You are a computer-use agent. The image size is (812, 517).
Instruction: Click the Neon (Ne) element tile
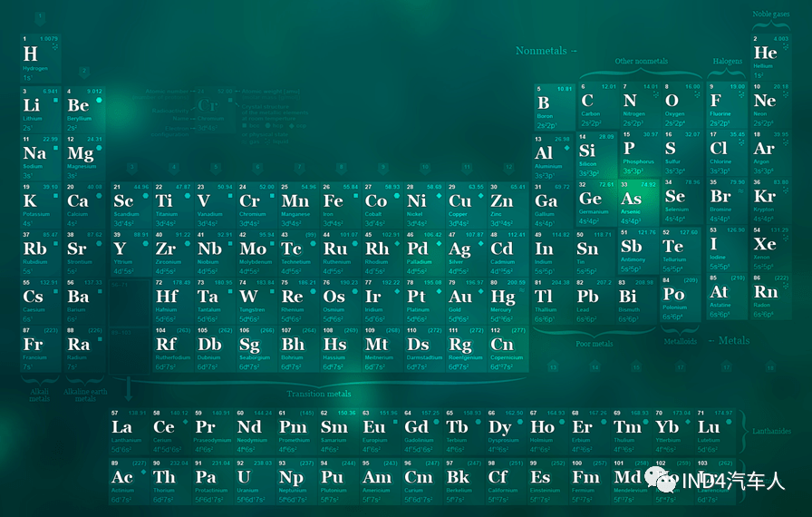point(771,105)
